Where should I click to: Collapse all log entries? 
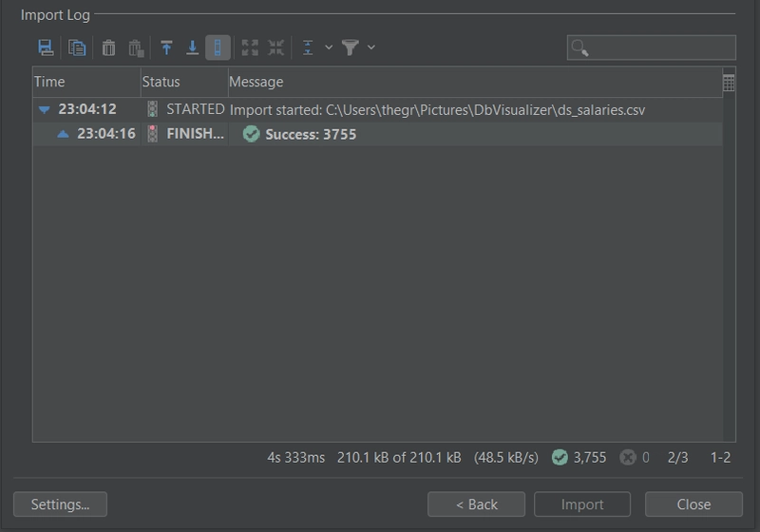point(275,47)
